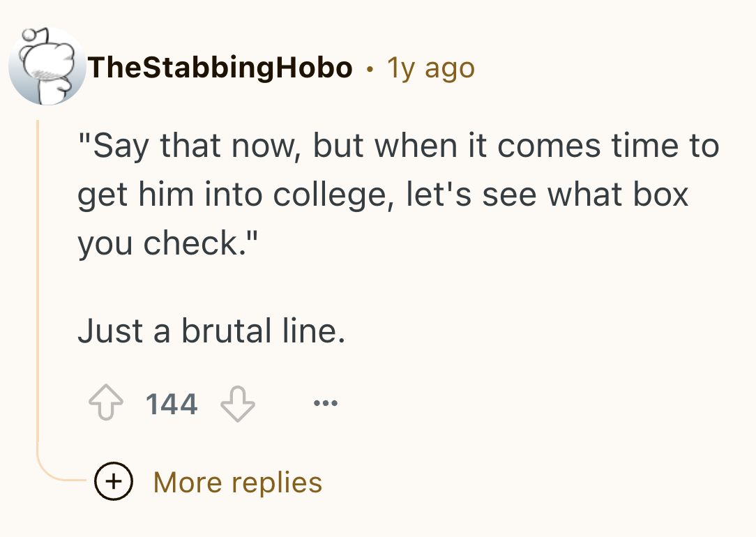The width and height of the screenshot is (756, 537).
Task: Toggle downvote on the brutal line comment
Action: click(x=238, y=404)
